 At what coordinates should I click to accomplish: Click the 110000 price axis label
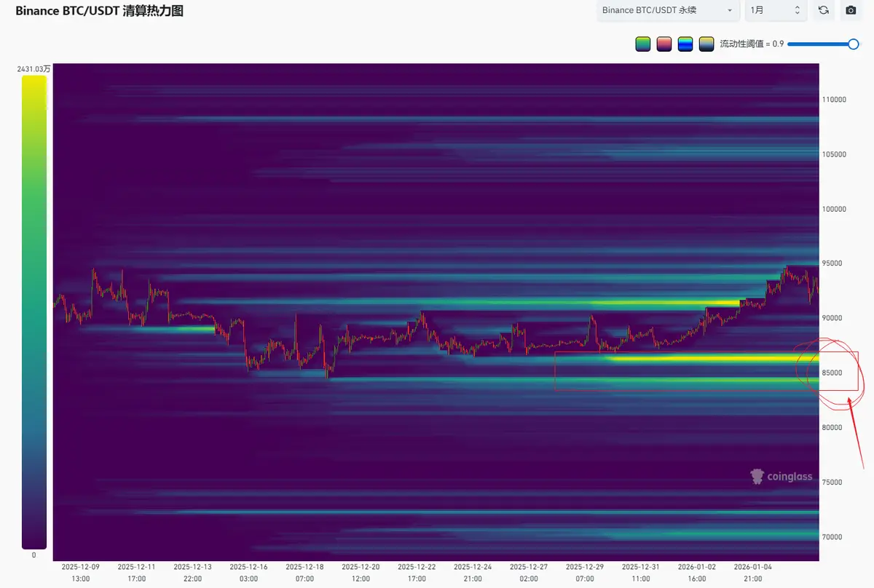coord(834,100)
